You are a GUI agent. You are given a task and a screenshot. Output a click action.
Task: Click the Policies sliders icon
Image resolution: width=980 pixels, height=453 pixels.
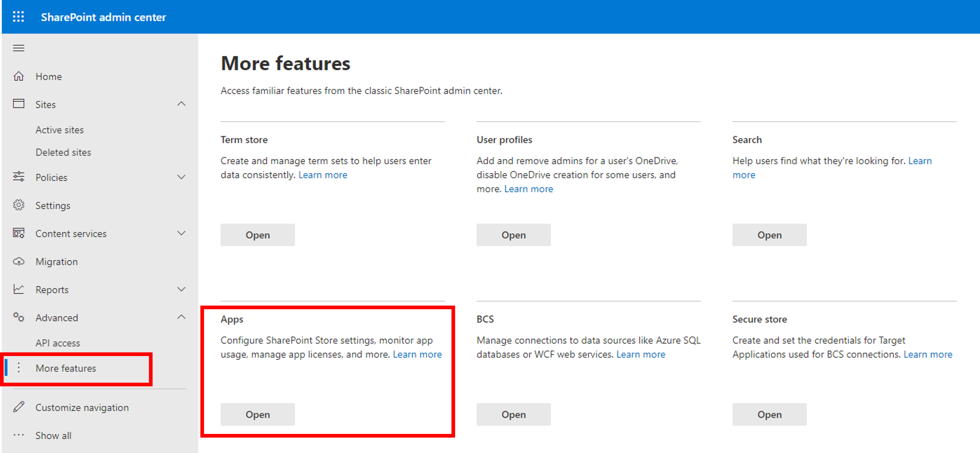(19, 177)
